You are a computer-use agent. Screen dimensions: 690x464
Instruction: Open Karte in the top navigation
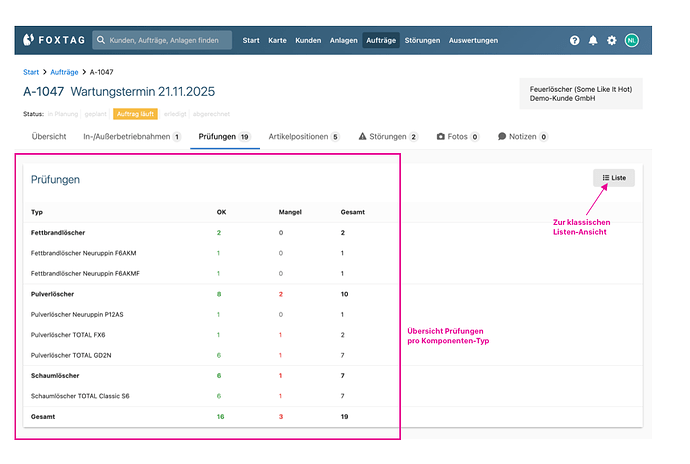tap(277, 41)
